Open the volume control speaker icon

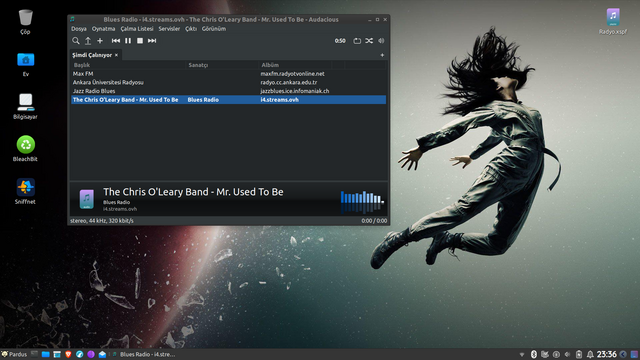[381, 41]
